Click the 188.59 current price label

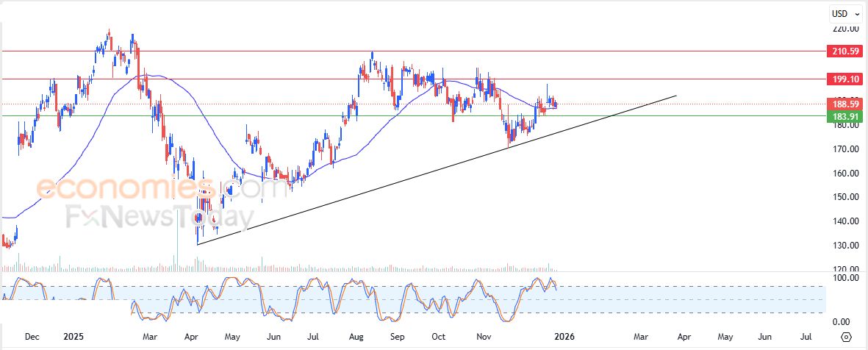click(x=844, y=104)
